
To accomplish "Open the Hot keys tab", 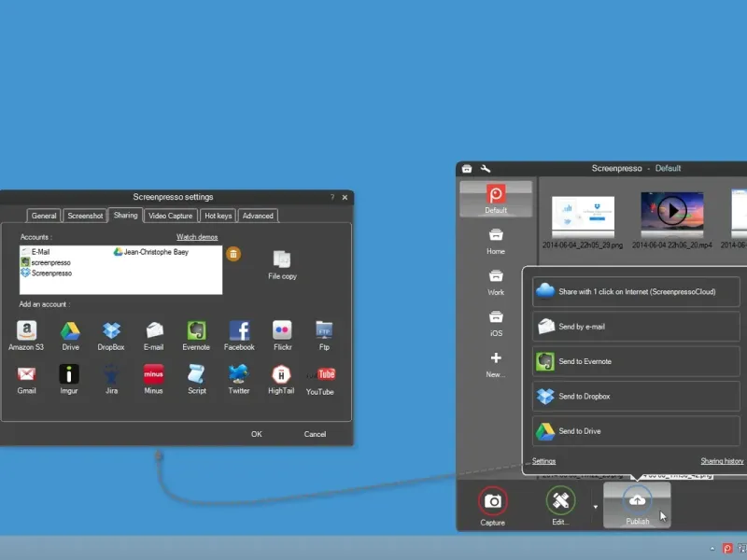I will (x=218, y=216).
